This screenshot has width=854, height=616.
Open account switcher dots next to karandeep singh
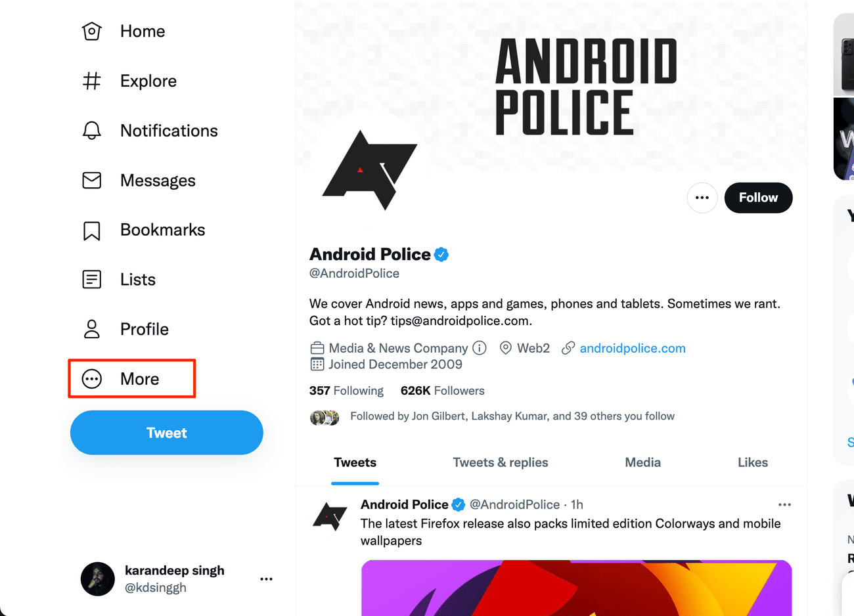click(x=266, y=579)
